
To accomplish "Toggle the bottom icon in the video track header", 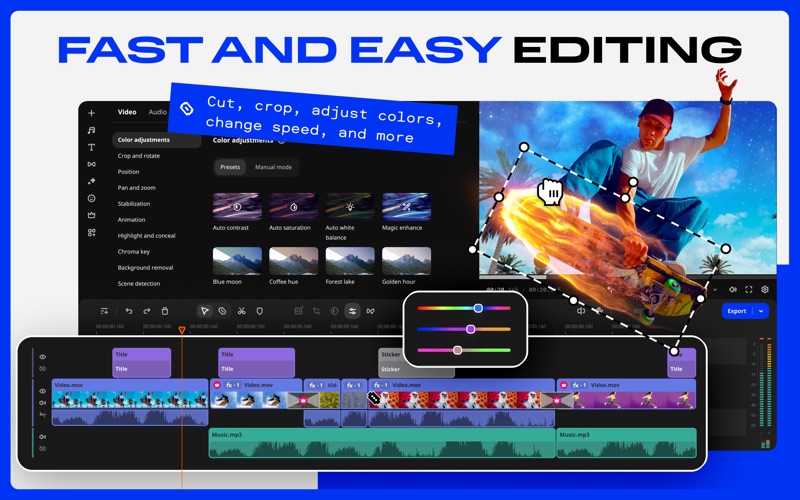I will tap(43, 415).
